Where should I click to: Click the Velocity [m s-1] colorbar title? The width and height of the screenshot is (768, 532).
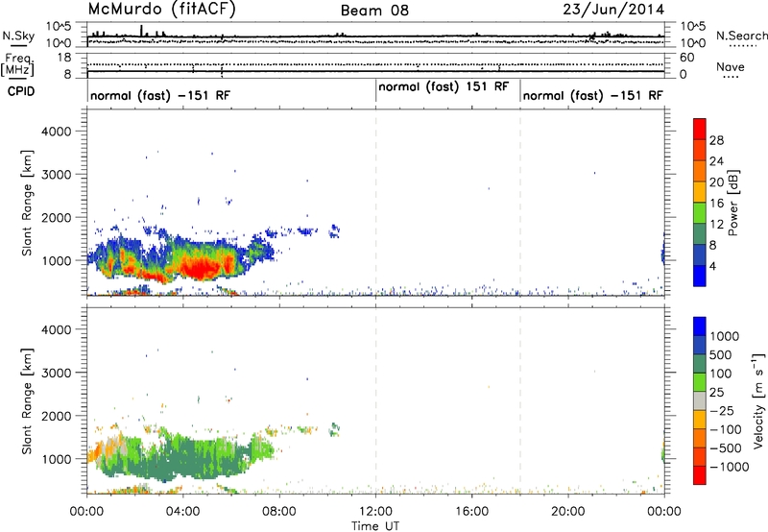tap(758, 400)
